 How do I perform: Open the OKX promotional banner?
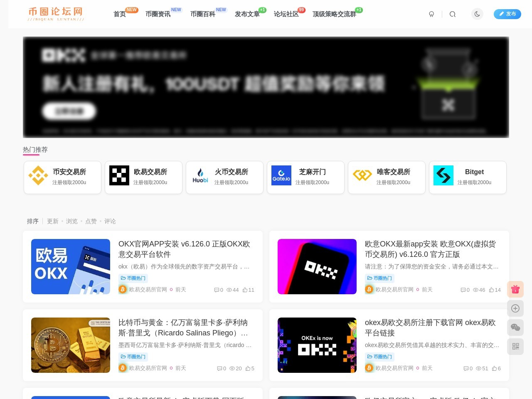pyautogui.click(x=266, y=87)
